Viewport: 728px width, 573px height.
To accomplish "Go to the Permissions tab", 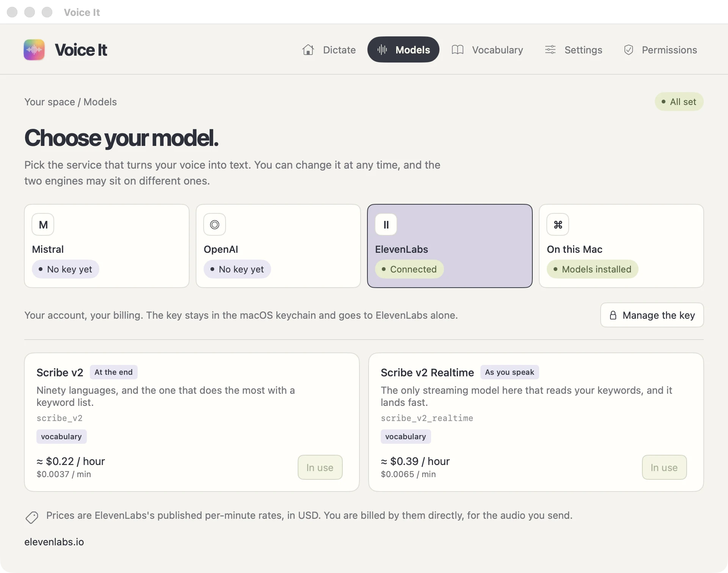I will click(x=660, y=50).
